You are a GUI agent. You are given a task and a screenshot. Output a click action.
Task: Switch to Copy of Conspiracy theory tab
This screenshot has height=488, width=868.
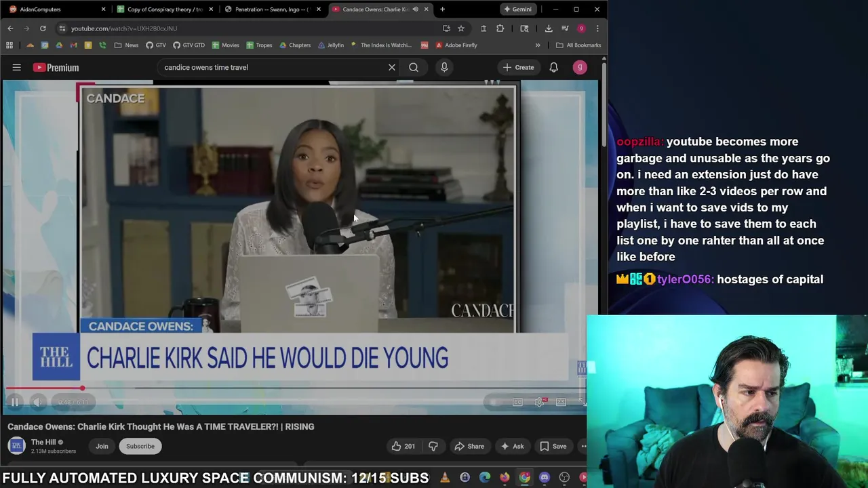(165, 9)
